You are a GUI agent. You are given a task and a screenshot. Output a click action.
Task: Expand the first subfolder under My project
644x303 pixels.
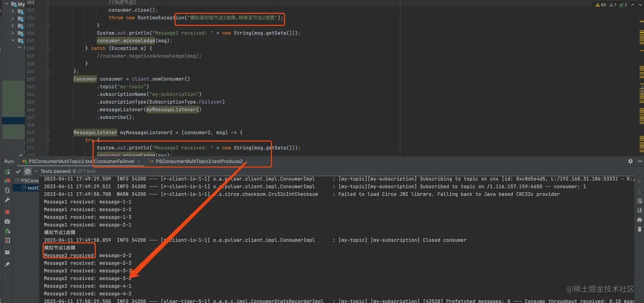(x=13, y=12)
